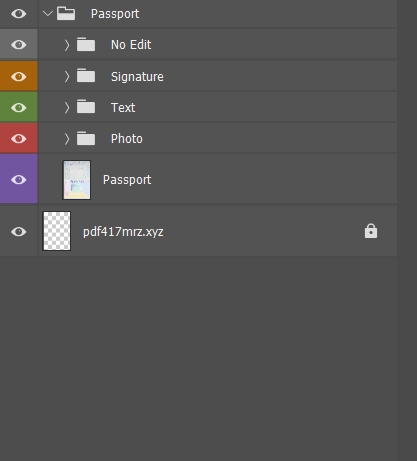Hide the orange Signature group

pyautogui.click(x=19, y=77)
